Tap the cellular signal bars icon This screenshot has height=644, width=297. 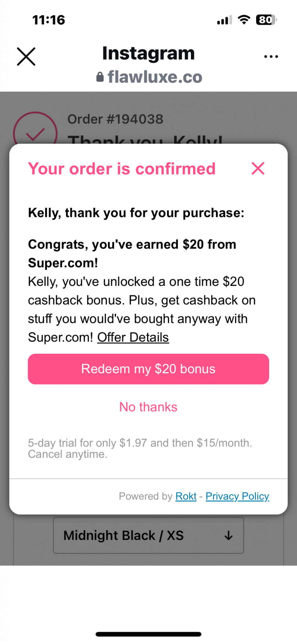point(224,20)
